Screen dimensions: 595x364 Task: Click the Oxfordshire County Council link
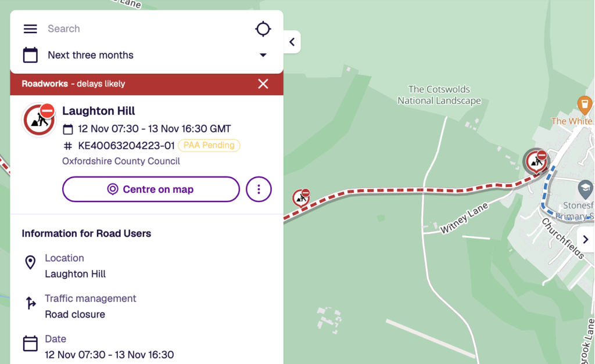click(x=121, y=161)
